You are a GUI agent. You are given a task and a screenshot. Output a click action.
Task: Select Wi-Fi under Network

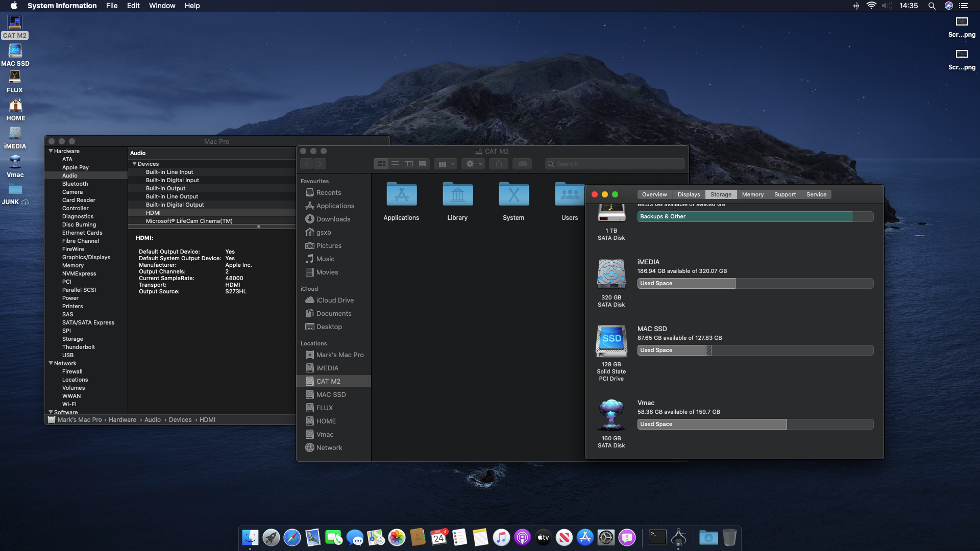point(86,404)
